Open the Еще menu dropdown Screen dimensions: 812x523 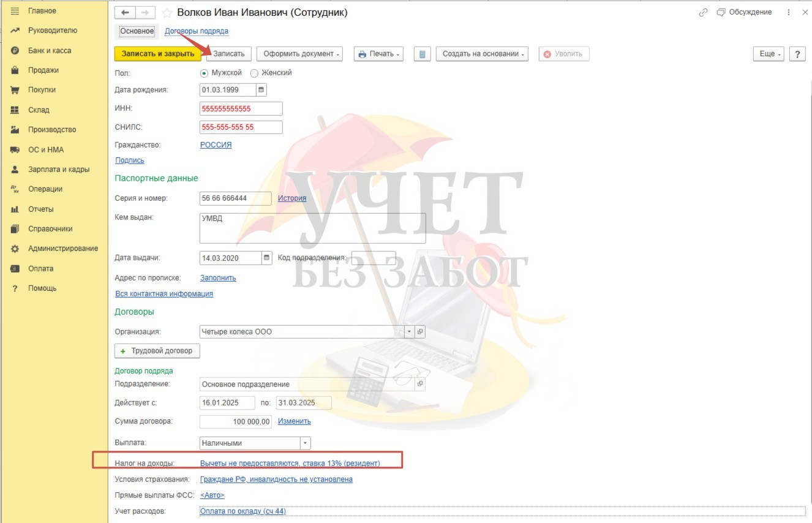(x=769, y=54)
